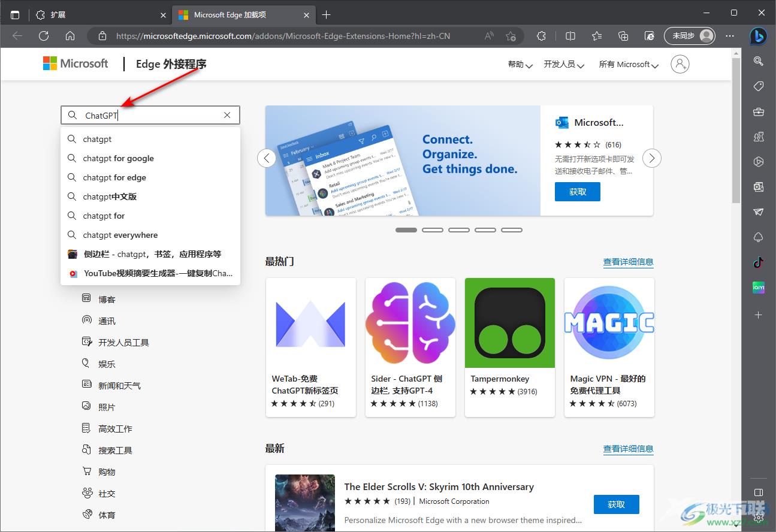Viewport: 776px width, 532px height.
Task: Go to next carousel slide arrow
Action: click(x=652, y=158)
